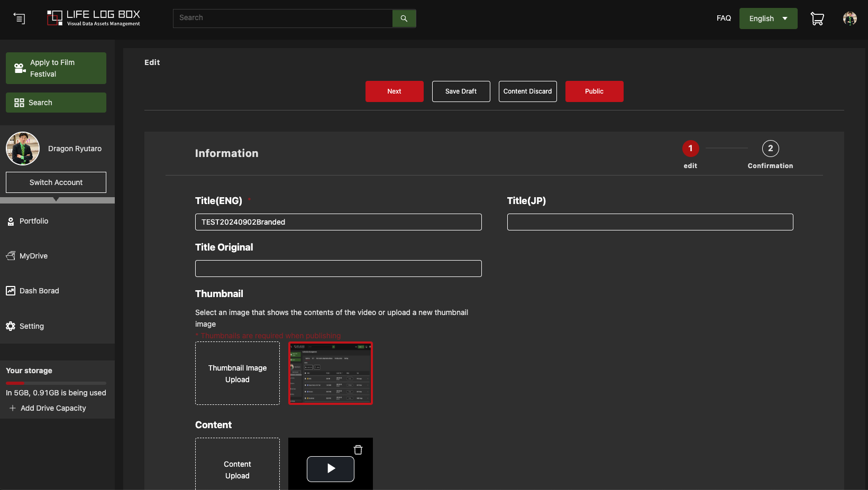Open the English language dropdown

[768, 19]
